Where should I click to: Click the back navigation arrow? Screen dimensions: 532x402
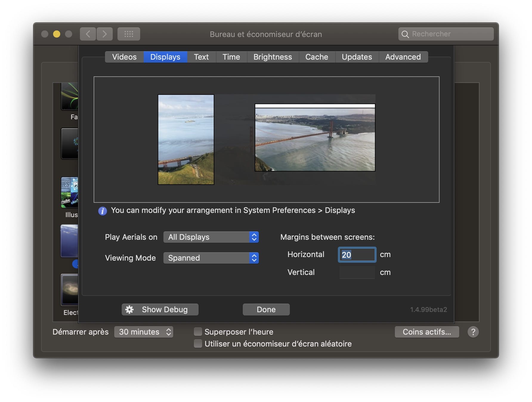[x=88, y=34]
